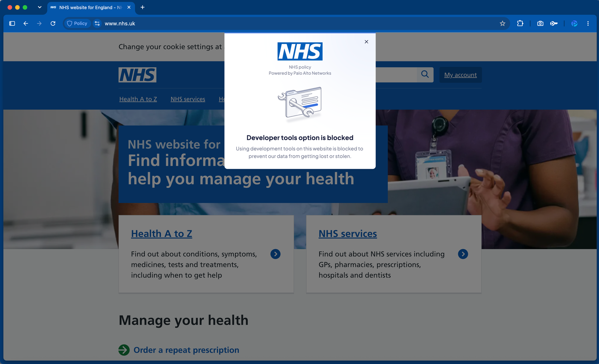Screen dimensions: 599x364
Task: Click the green arrow beside repeat prescription
Action: [x=124, y=350]
